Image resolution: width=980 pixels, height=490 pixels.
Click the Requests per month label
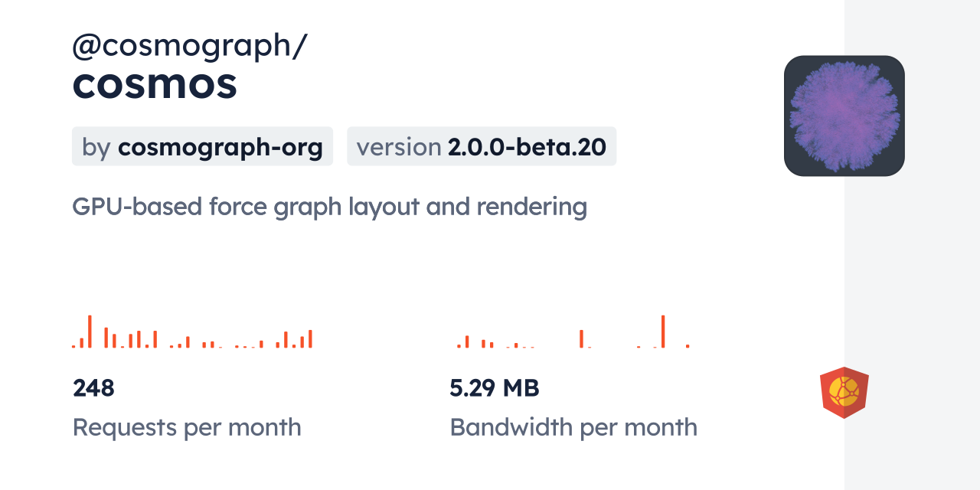pos(187,427)
